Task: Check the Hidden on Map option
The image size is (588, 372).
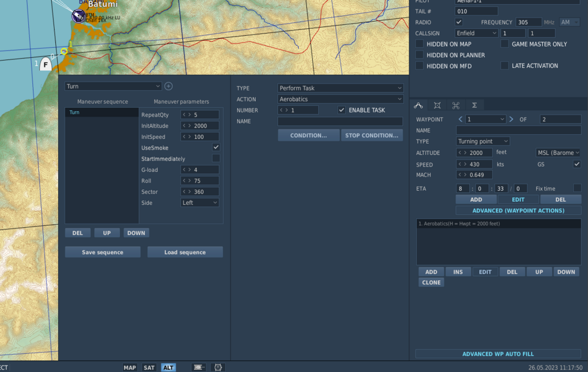Action: (x=420, y=44)
